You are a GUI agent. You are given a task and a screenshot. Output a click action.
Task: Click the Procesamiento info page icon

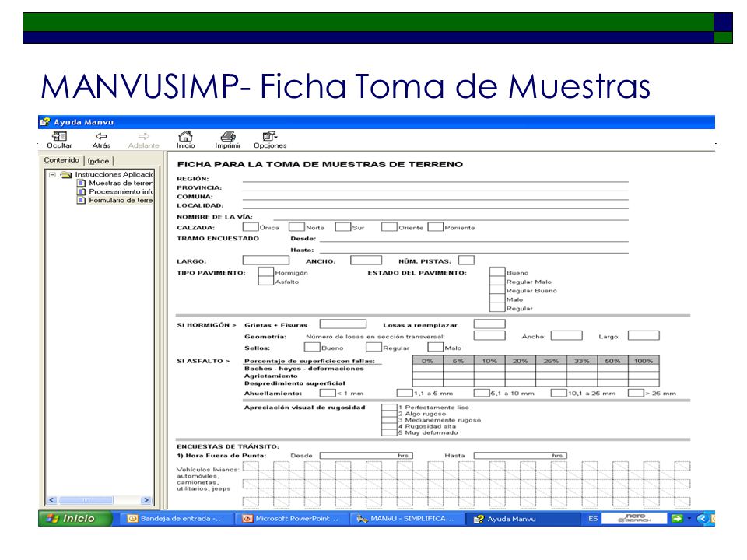pyautogui.click(x=82, y=191)
